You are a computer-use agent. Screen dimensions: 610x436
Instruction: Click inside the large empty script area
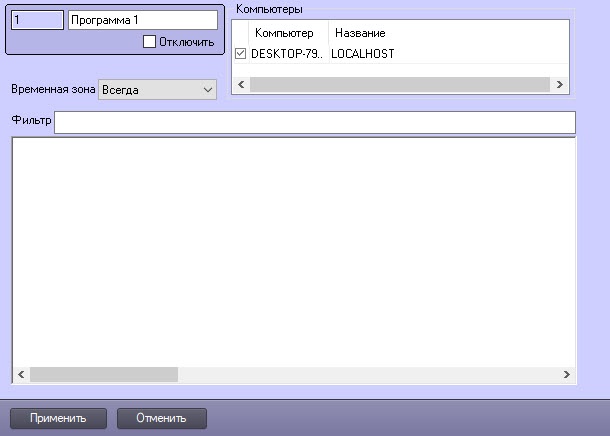point(293,250)
